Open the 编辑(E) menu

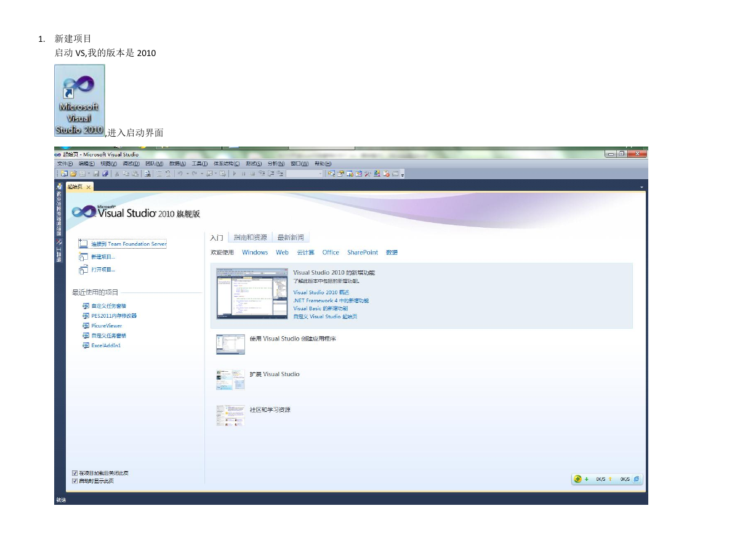[87, 164]
